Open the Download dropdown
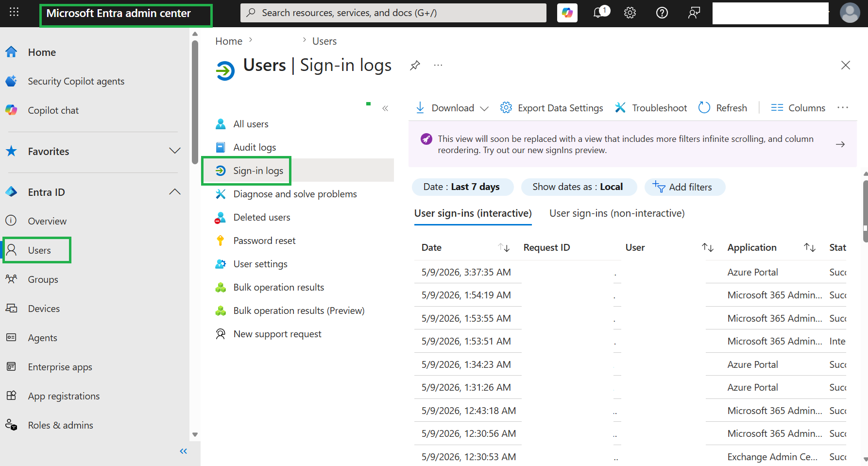The height and width of the screenshot is (466, 868). pos(452,108)
